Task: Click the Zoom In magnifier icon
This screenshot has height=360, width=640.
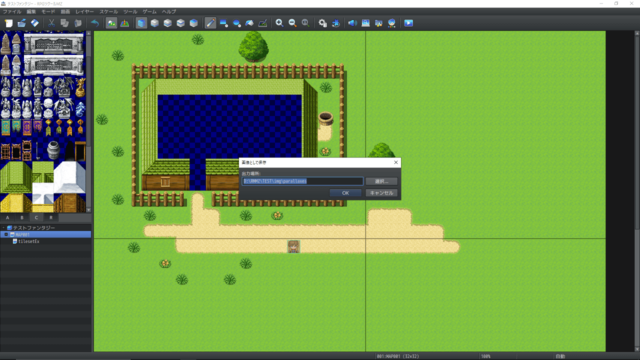Action: click(279, 23)
